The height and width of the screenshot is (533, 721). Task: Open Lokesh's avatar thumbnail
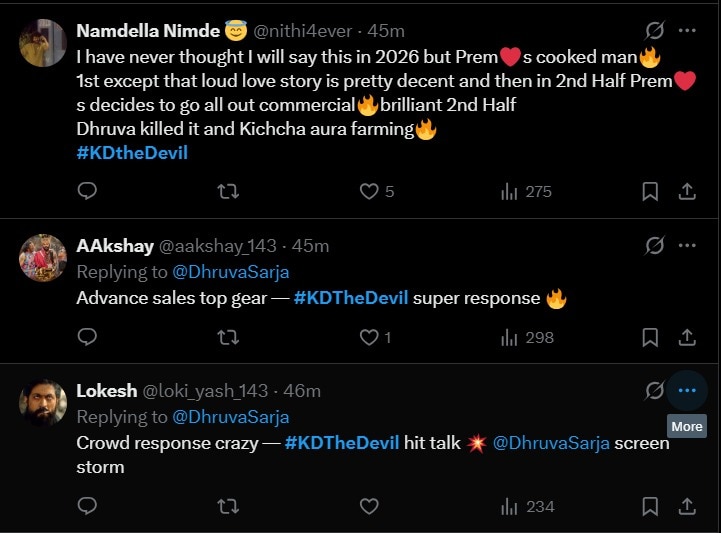click(43, 402)
